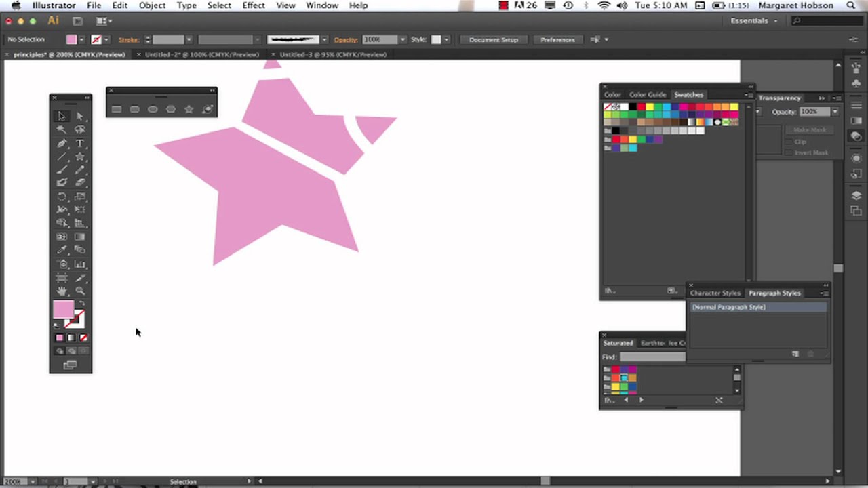Open the Swatches panel flyout menu

tap(747, 95)
